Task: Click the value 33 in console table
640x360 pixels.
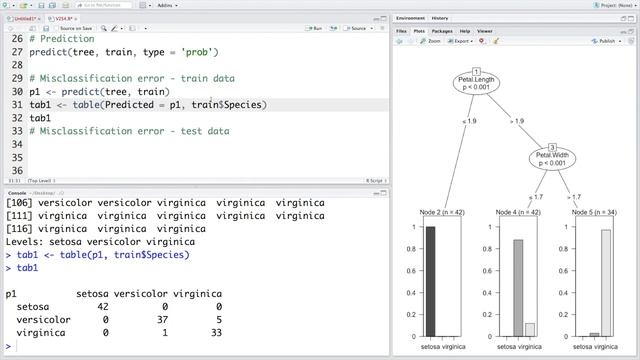Action: coord(216,333)
